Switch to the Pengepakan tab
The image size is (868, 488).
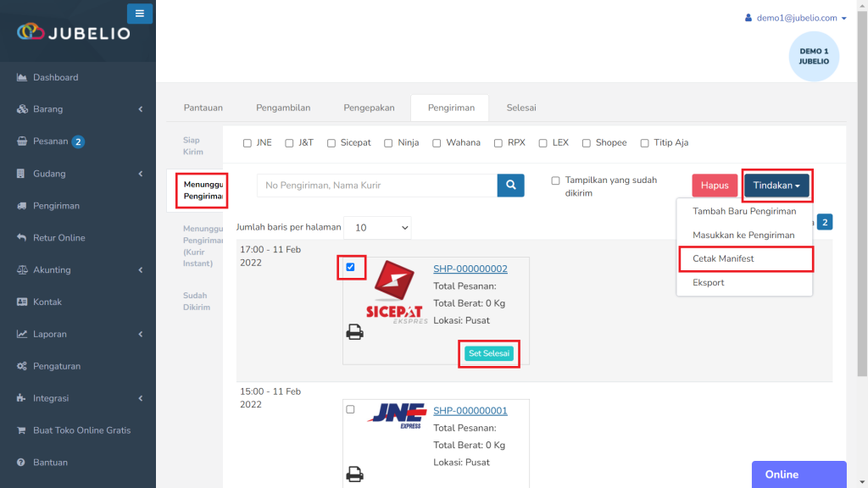point(370,108)
